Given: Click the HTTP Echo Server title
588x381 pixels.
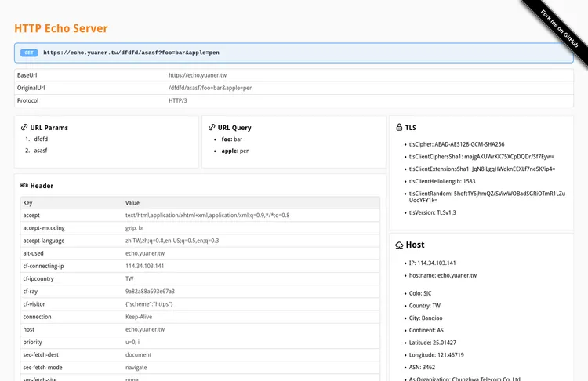Looking at the screenshot, I should pos(61,28).
